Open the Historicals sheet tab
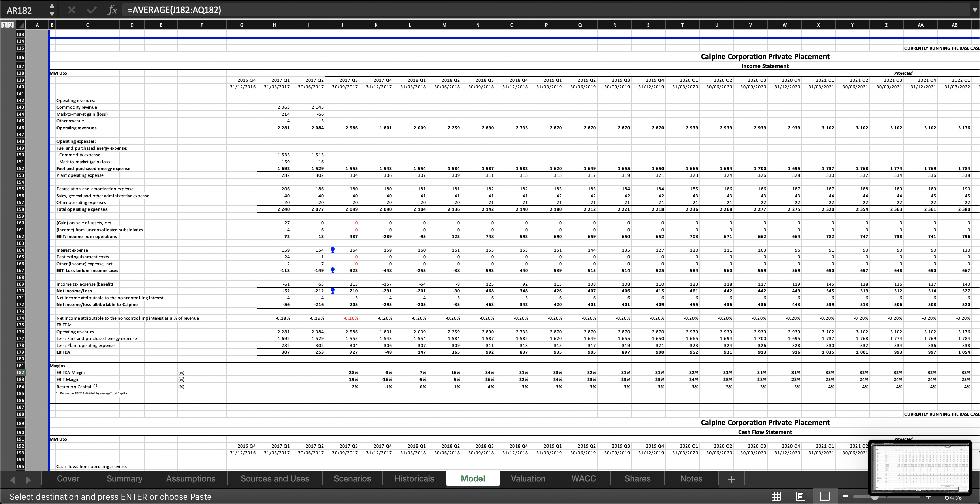This screenshot has height=504, width=980. [414, 478]
